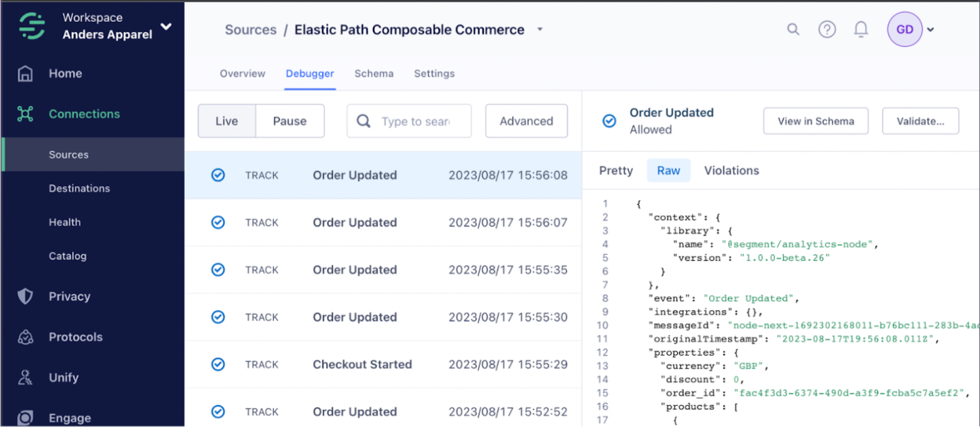Switch to the Schema tab
The height and width of the screenshot is (427, 980).
pos(374,74)
